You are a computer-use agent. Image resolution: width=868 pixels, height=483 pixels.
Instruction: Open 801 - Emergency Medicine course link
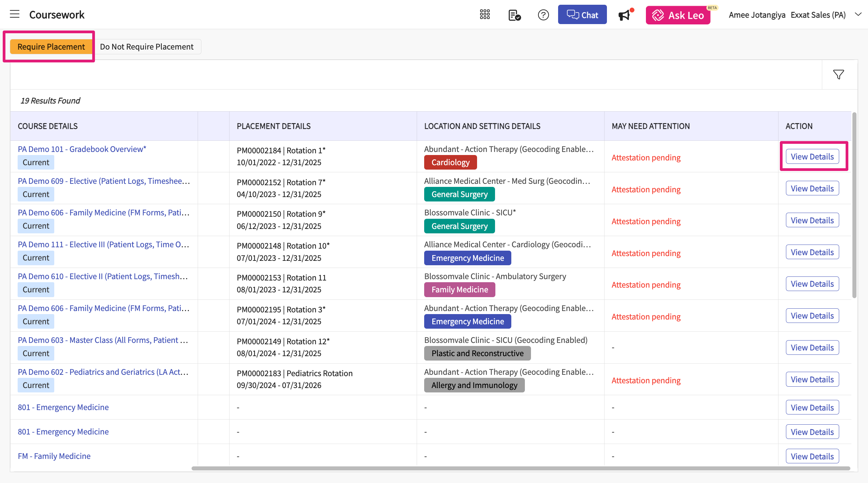pyautogui.click(x=63, y=407)
